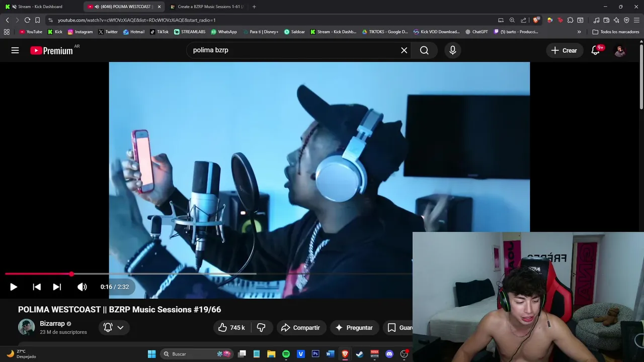The image size is (644, 362).
Task: Click the Crear button
Action: (564, 50)
